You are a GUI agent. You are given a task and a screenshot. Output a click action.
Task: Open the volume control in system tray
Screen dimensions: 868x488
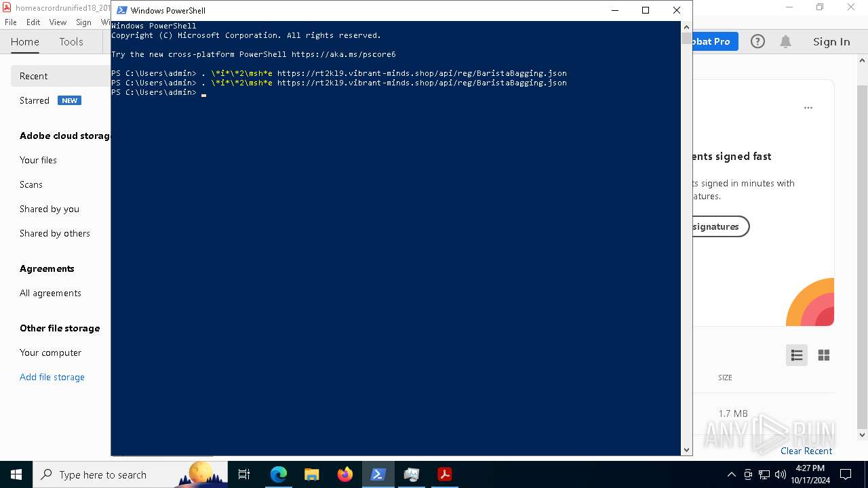(781, 474)
